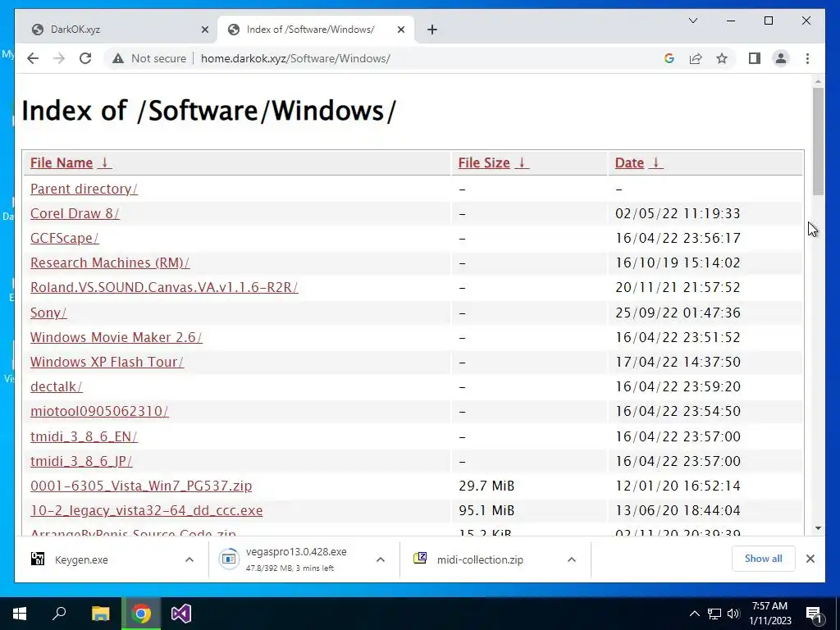The height and width of the screenshot is (630, 840).
Task: Open Google icon in address bar
Action: tap(669, 58)
